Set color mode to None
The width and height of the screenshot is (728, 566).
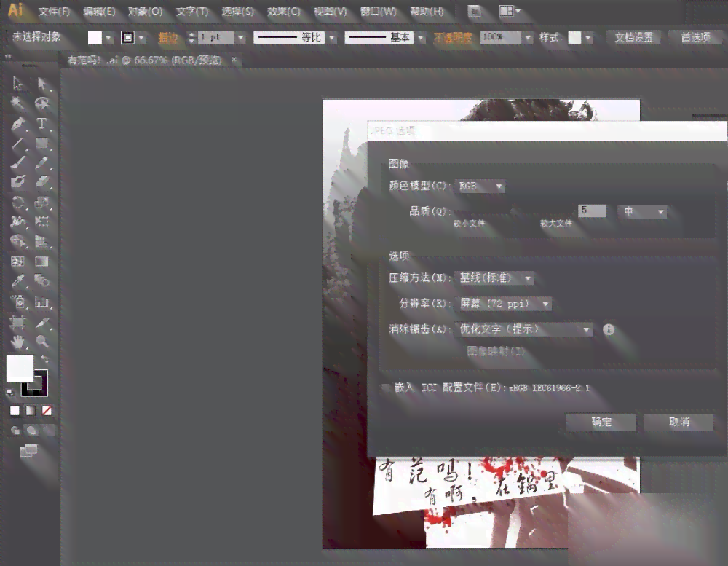(47, 411)
